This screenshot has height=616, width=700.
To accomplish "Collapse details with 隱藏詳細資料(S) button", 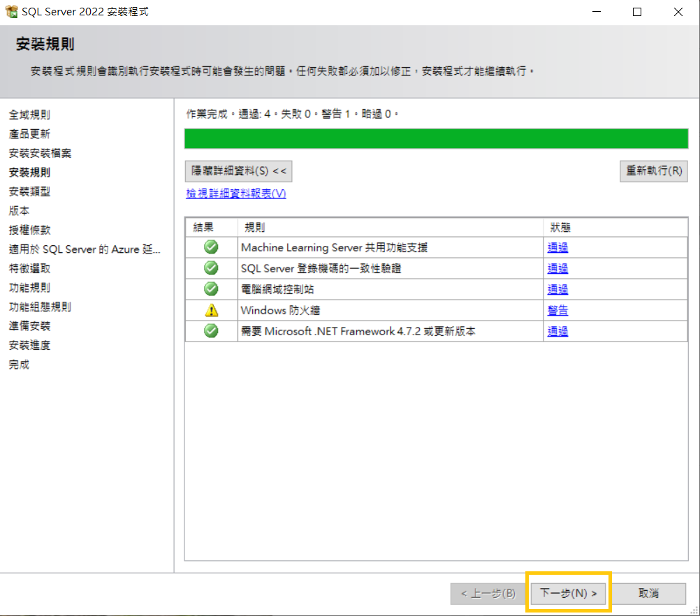I will (x=238, y=171).
